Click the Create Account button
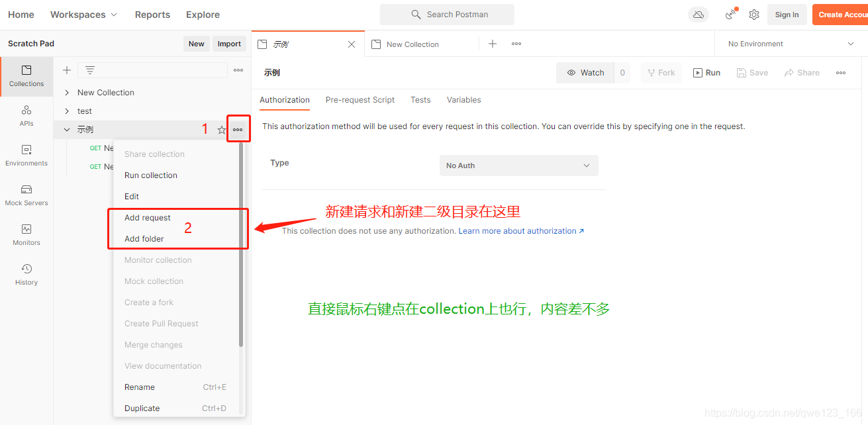868x425 pixels. (x=840, y=15)
